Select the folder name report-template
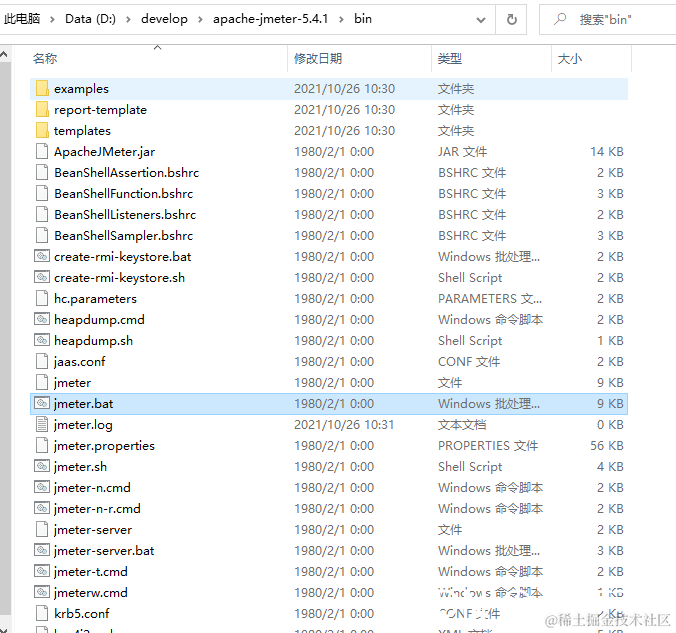This screenshot has width=676, height=633. [100, 110]
